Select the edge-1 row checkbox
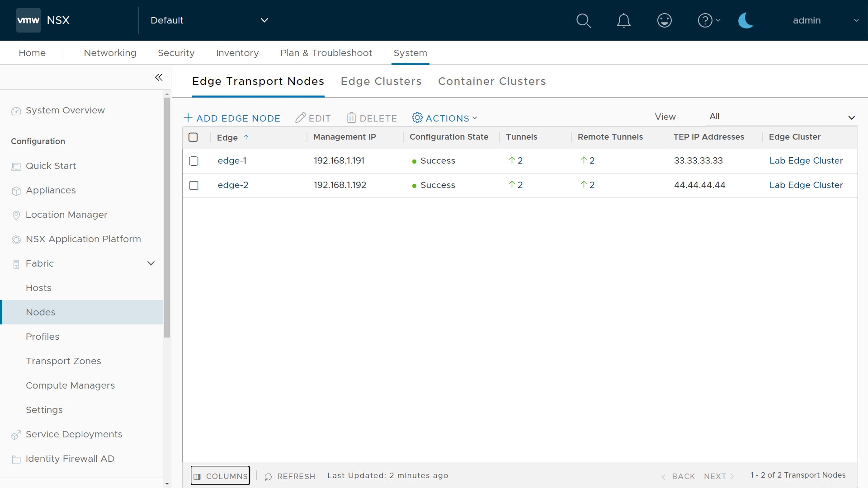868x488 pixels. [x=193, y=161]
